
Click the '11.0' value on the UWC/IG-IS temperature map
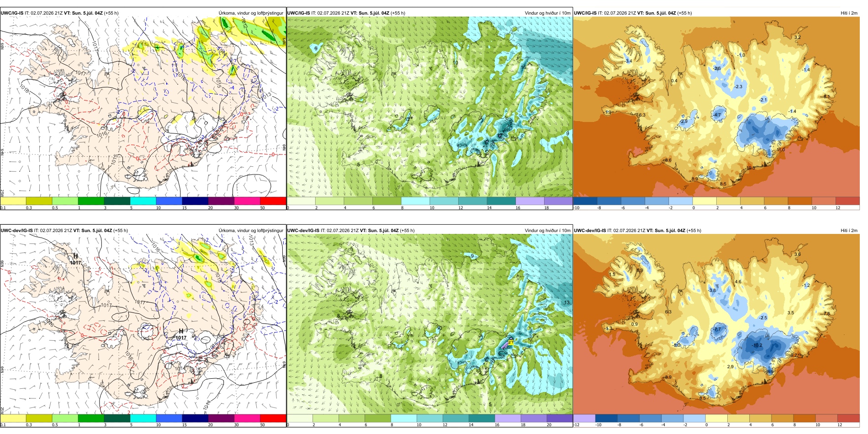(x=781, y=150)
